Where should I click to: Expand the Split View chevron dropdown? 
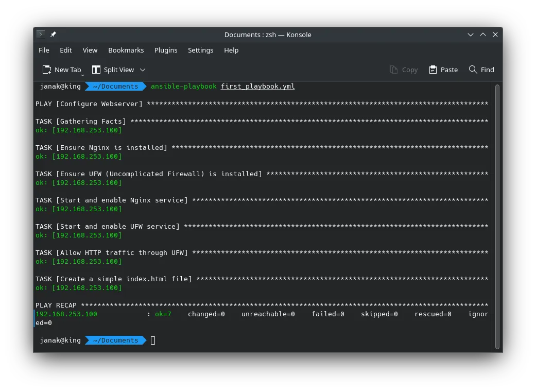tap(143, 70)
